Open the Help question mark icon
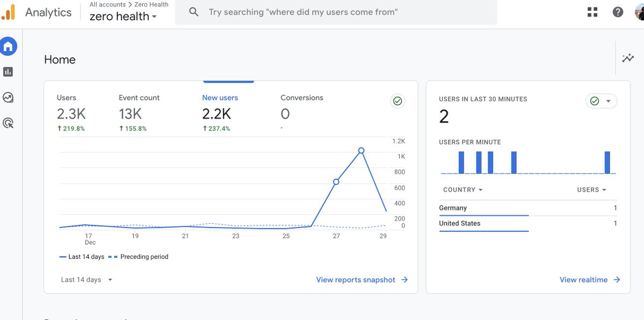Screen dimensions: 644x320 618,12
